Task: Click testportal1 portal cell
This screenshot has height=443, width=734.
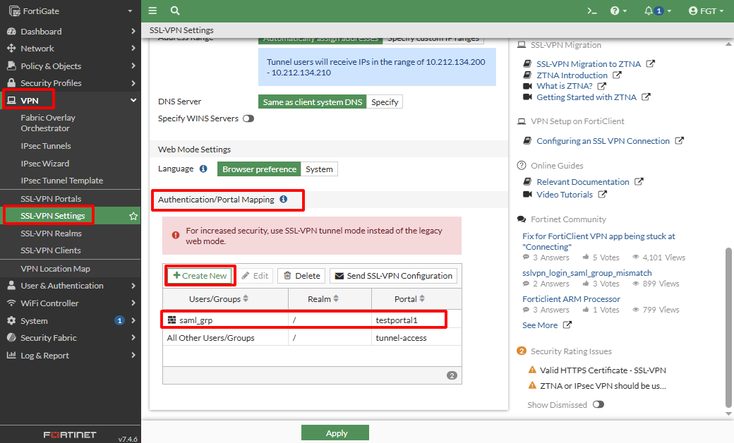Action: [x=396, y=320]
